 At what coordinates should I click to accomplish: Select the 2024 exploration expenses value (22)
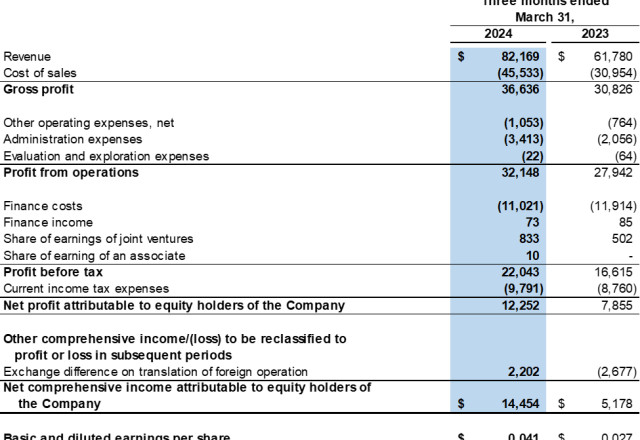point(533,156)
